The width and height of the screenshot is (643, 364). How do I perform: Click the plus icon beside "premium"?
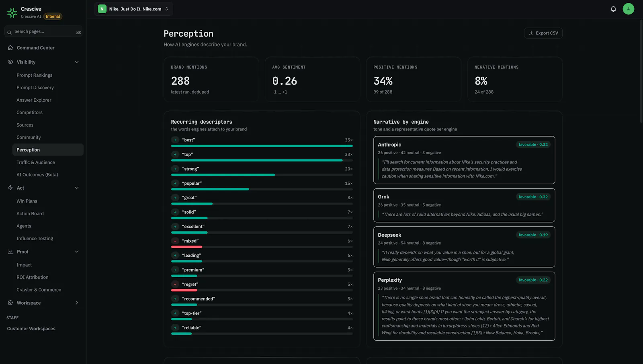point(175,270)
